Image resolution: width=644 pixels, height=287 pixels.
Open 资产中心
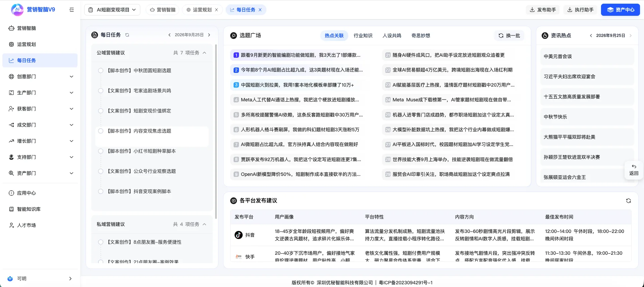click(621, 10)
